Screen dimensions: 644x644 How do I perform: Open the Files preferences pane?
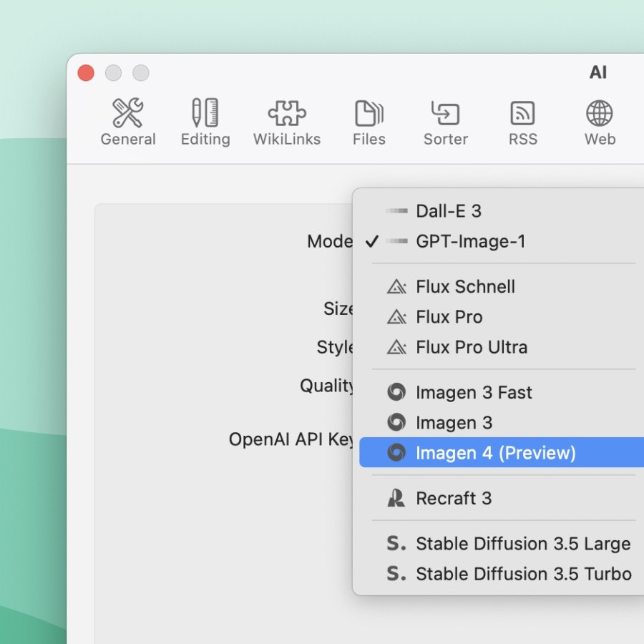point(369,122)
